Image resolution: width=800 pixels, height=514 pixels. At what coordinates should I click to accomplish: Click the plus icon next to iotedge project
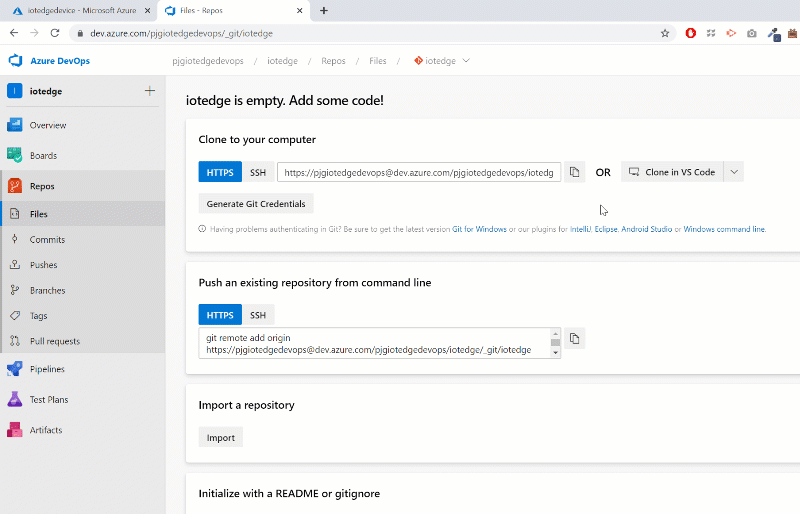point(149,91)
